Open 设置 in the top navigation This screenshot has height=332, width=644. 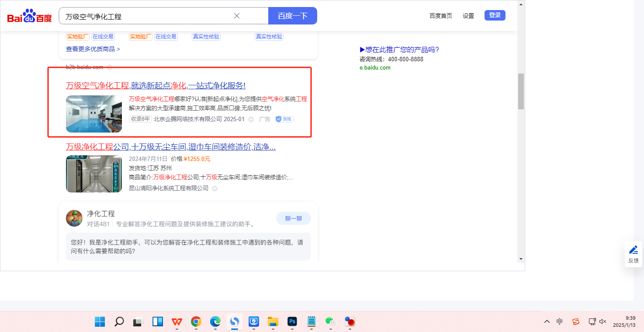tap(468, 16)
